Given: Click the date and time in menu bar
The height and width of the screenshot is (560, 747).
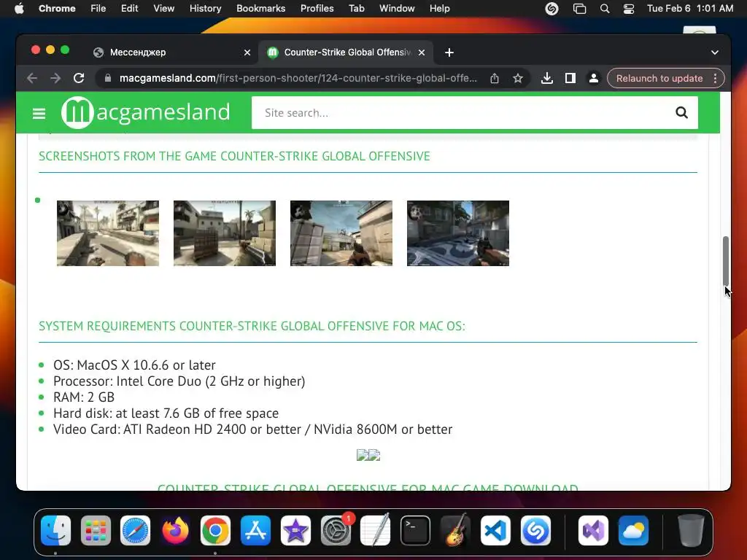Looking at the screenshot, I should click(x=690, y=9).
